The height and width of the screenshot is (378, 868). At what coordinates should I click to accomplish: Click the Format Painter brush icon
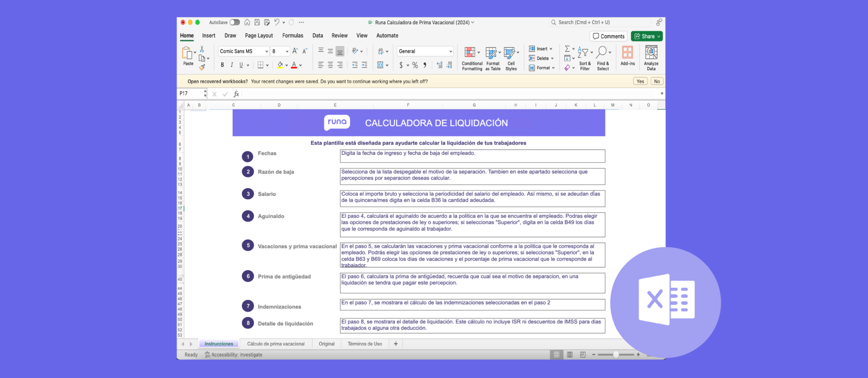(x=202, y=67)
